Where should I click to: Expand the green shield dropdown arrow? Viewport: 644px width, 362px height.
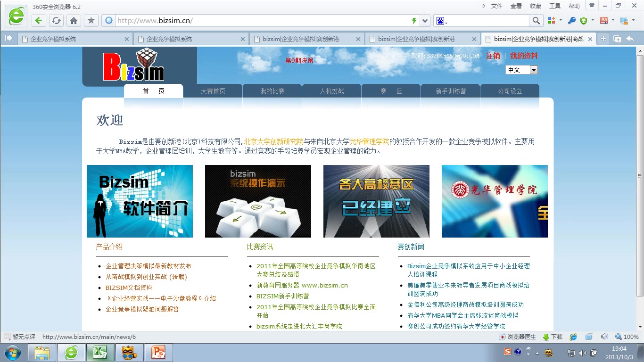[x=593, y=21]
